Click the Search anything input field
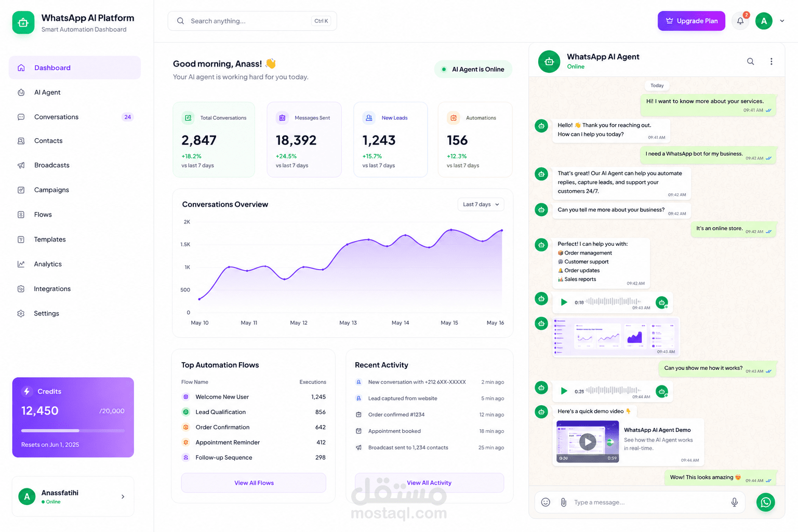The height and width of the screenshot is (532, 798). 252,21
